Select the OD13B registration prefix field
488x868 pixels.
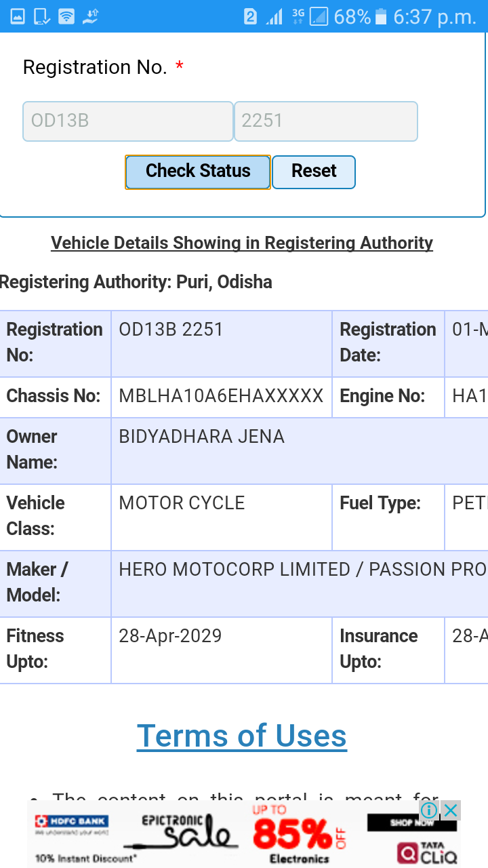[x=128, y=121]
